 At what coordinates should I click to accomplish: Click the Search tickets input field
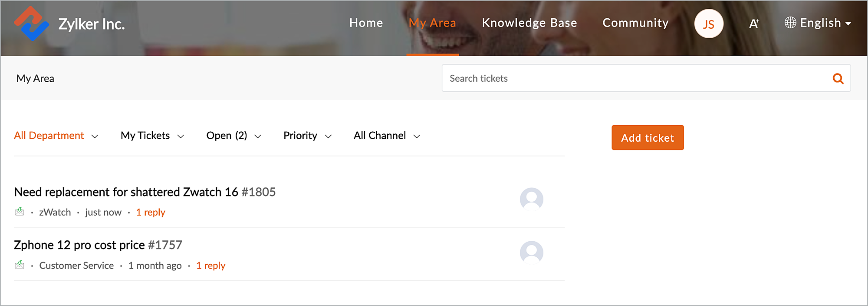[x=634, y=79]
